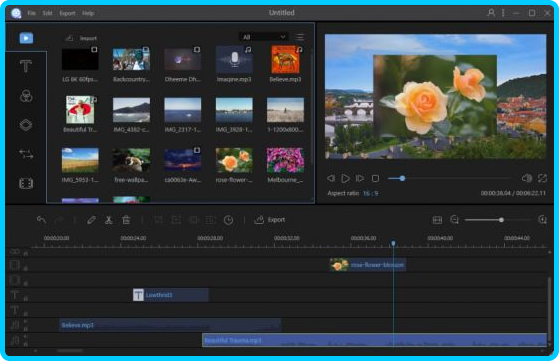This screenshot has width=559, height=361.
Task: Open the Transitions panel in sidebar
Action: coord(26,154)
